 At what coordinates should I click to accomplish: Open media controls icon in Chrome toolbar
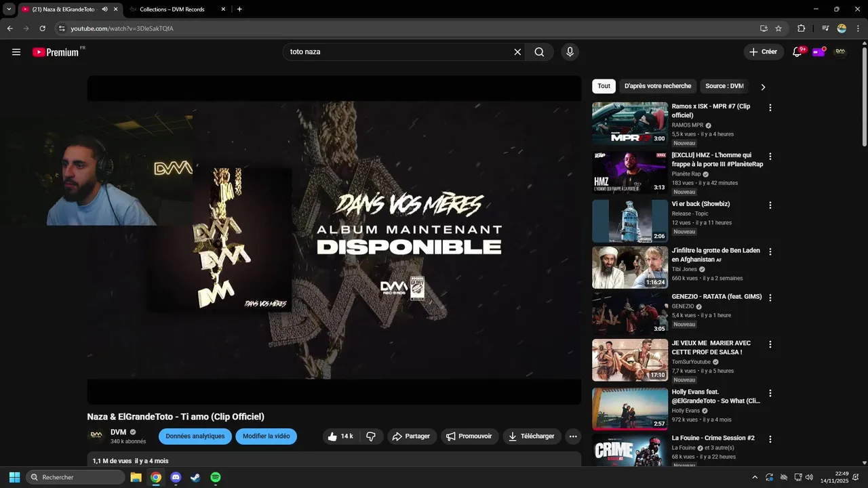825,28
